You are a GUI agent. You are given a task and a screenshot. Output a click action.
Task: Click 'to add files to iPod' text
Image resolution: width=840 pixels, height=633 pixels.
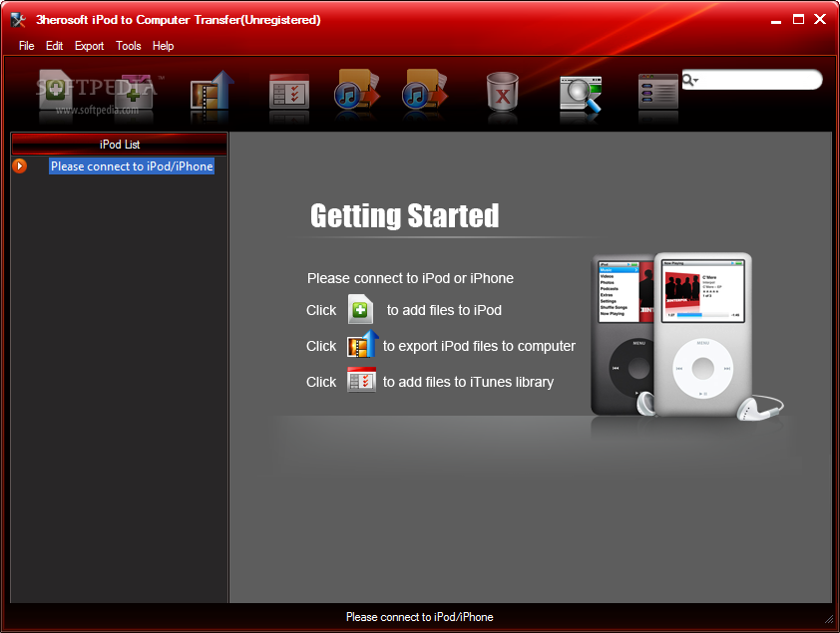(444, 310)
